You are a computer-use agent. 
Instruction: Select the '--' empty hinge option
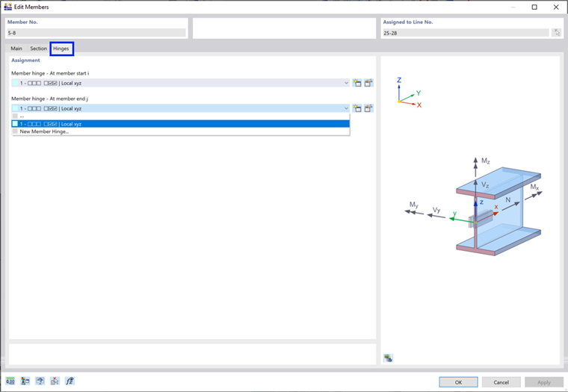180,116
